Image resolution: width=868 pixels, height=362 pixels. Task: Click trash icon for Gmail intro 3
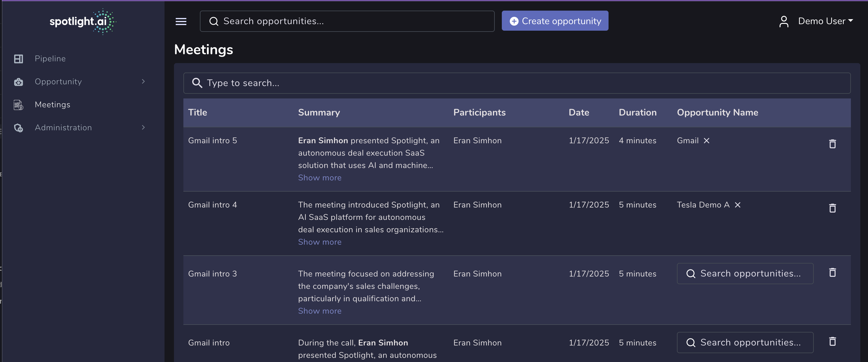(832, 272)
